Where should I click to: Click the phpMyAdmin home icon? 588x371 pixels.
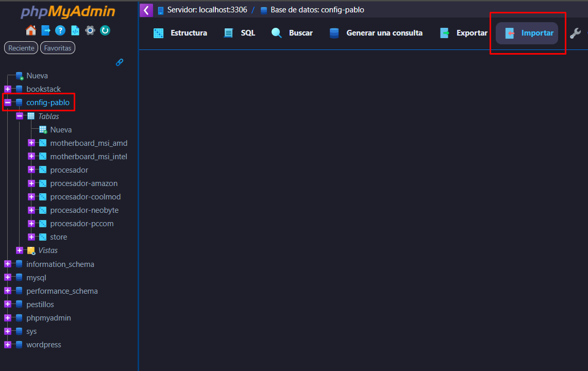coord(31,30)
